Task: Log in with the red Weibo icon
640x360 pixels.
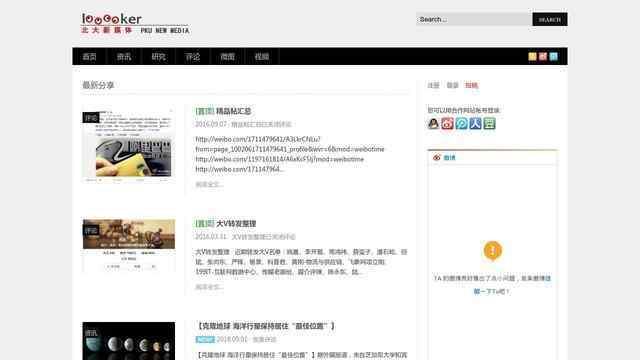Action: pyautogui.click(x=447, y=124)
